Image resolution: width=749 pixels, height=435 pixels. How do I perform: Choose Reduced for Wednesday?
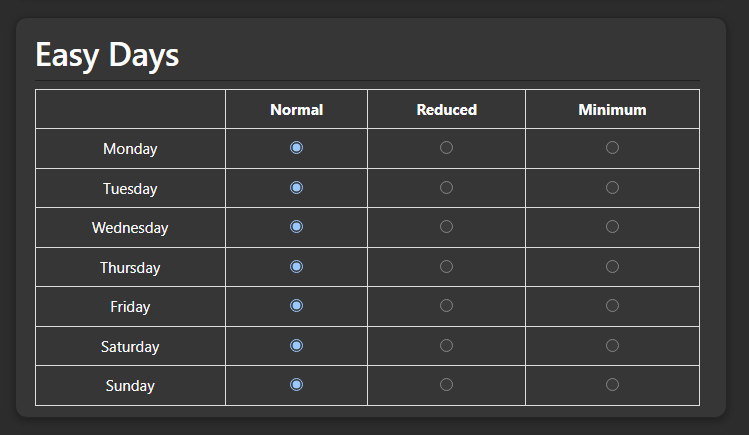click(446, 227)
